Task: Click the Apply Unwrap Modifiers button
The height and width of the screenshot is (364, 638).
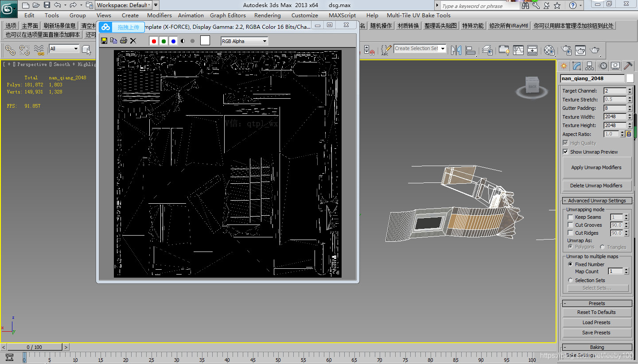Action: click(x=597, y=167)
